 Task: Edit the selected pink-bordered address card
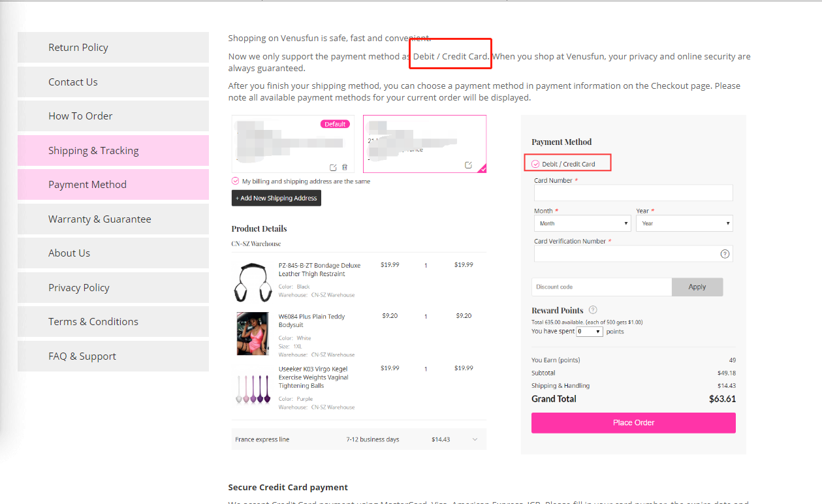coord(468,165)
